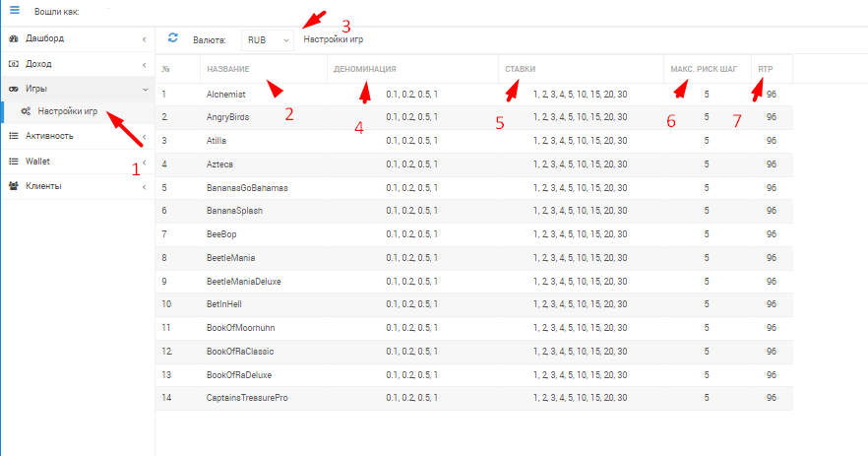This screenshot has width=868, height=456.
Task: Click BeetleMania bets value cell
Action: [x=581, y=258]
